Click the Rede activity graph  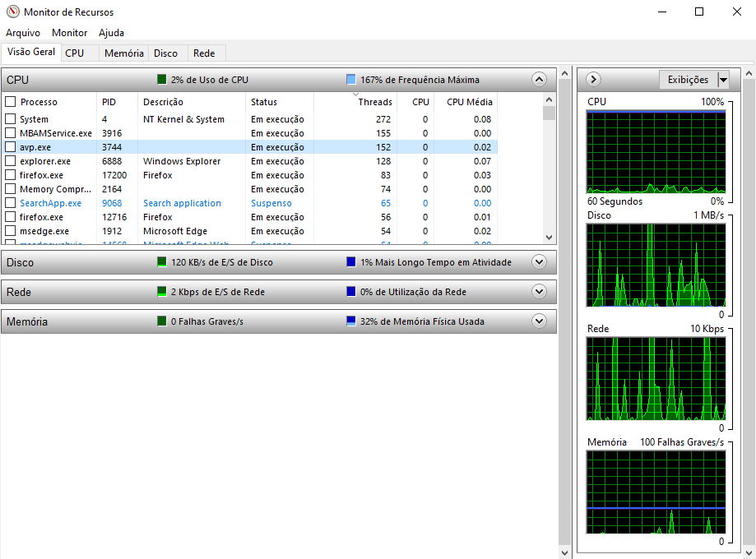click(656, 379)
